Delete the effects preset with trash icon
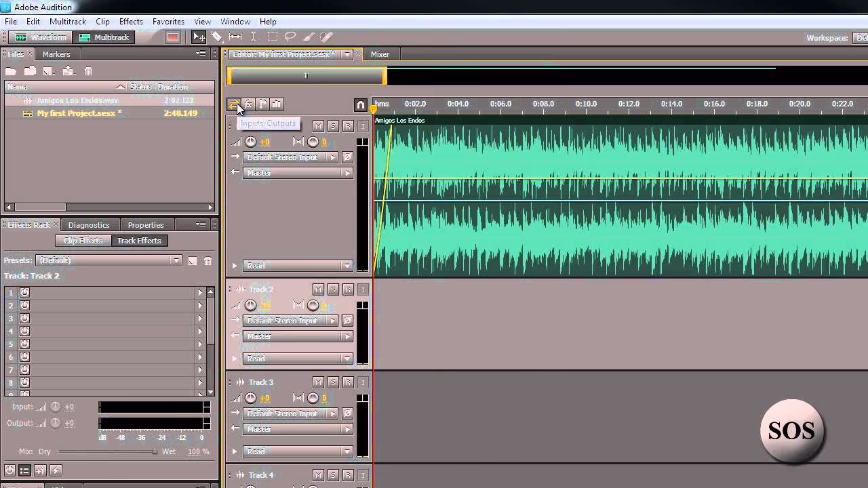 (x=208, y=261)
